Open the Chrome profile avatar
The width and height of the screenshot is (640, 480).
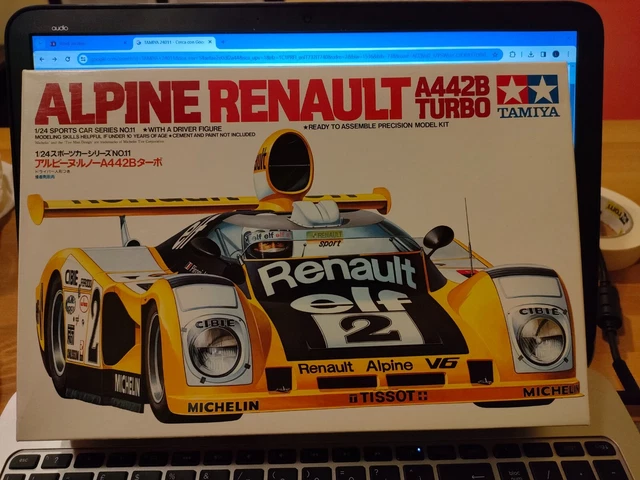(556, 54)
